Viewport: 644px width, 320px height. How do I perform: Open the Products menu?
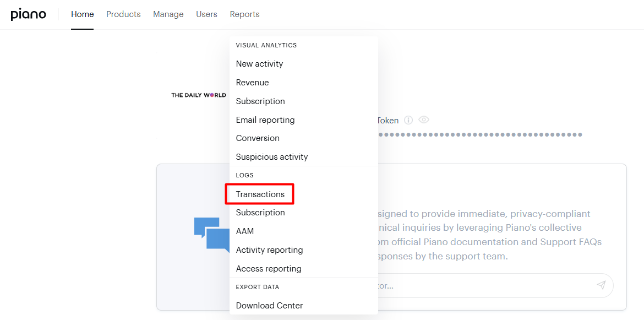[124, 14]
